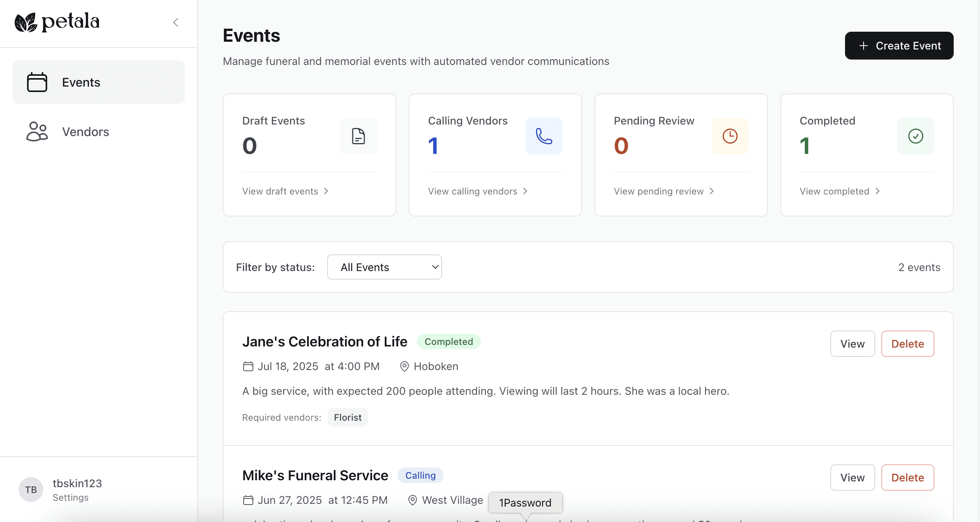Screen dimensions: 980x522
Task: Click calendar icon next to Jun 27, 2025
Action: 248,500
